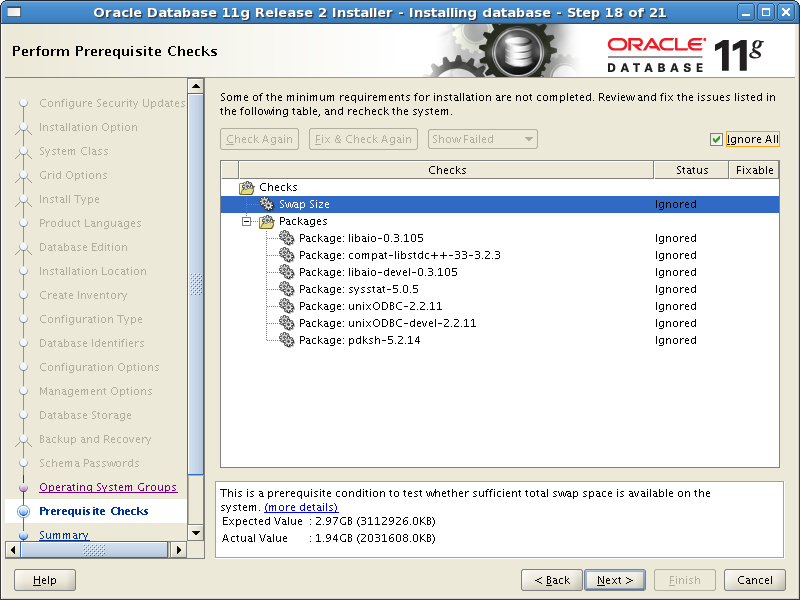
Task: Click Ignored status of pdksh-5.2.14
Action: point(676,340)
